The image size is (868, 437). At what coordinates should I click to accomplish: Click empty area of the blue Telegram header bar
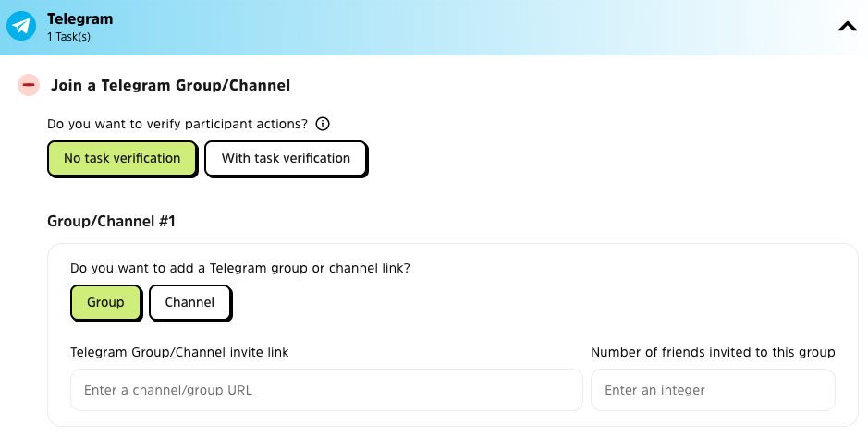462,27
